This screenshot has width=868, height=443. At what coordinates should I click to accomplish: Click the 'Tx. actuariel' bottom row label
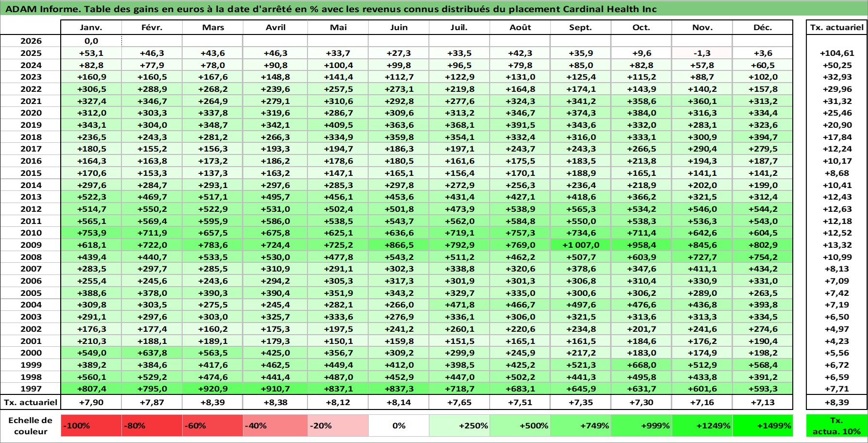click(31, 402)
